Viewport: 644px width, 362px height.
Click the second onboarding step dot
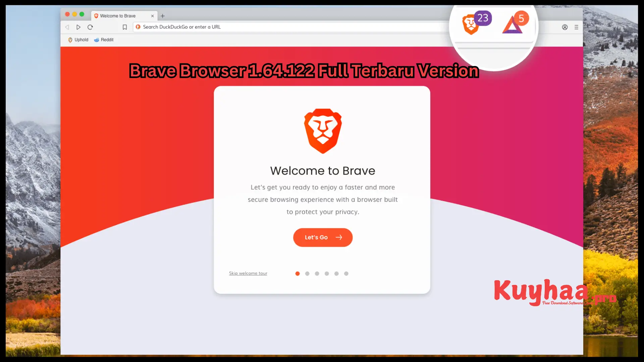point(307,273)
